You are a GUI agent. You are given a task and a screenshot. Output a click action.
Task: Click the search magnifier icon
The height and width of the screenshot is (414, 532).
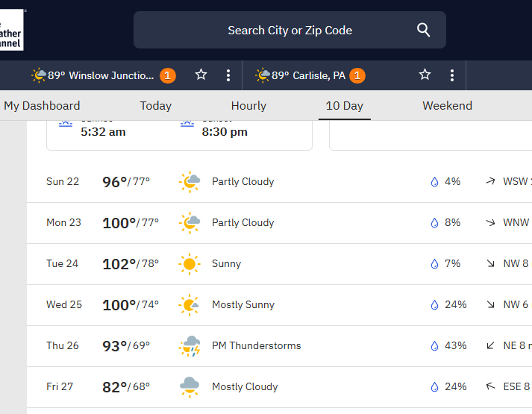pyautogui.click(x=424, y=30)
